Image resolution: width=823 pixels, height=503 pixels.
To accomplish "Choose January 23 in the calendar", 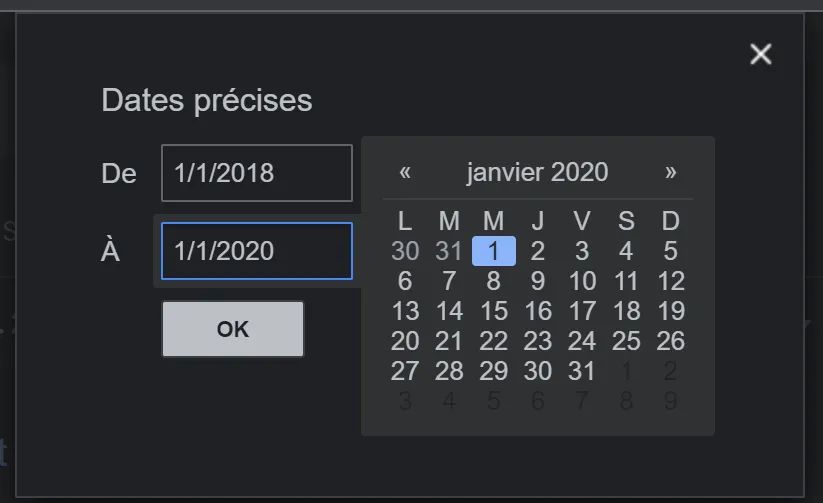I will [x=537, y=341].
